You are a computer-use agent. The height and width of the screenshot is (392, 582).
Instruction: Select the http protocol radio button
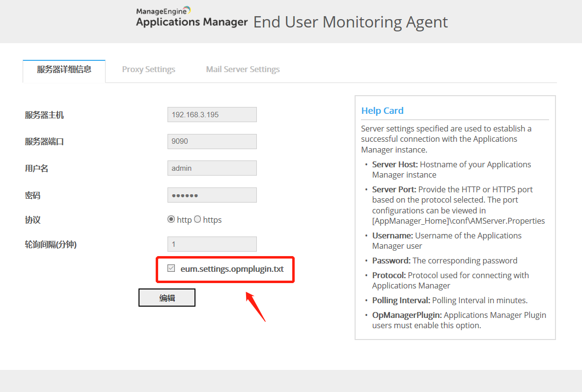point(171,219)
